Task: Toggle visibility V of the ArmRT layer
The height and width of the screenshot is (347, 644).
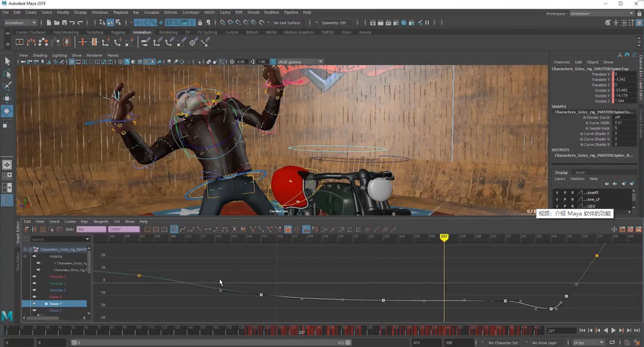Action: 557,193
